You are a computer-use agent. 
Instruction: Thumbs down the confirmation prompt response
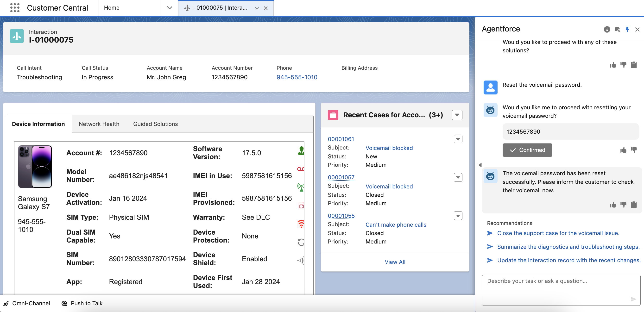click(x=633, y=150)
